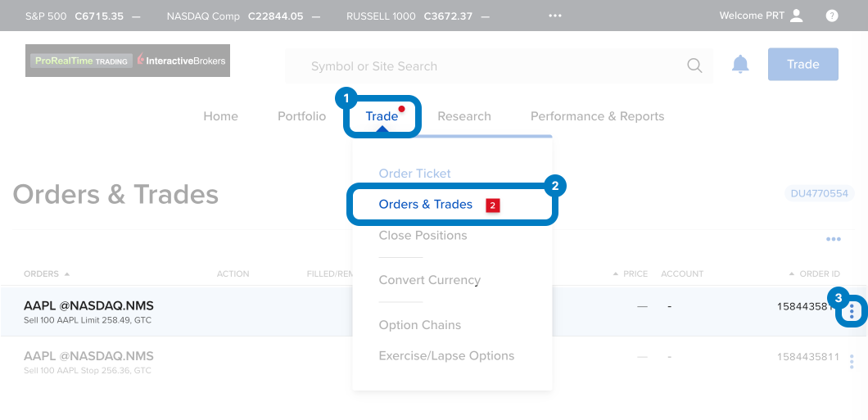Click the help question mark icon
The image size is (868, 420).
coord(832,16)
